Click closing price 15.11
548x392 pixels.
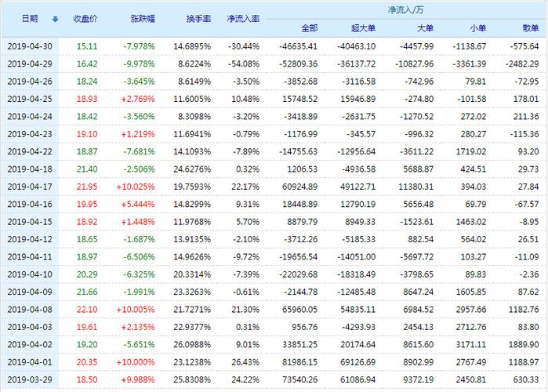(x=87, y=46)
